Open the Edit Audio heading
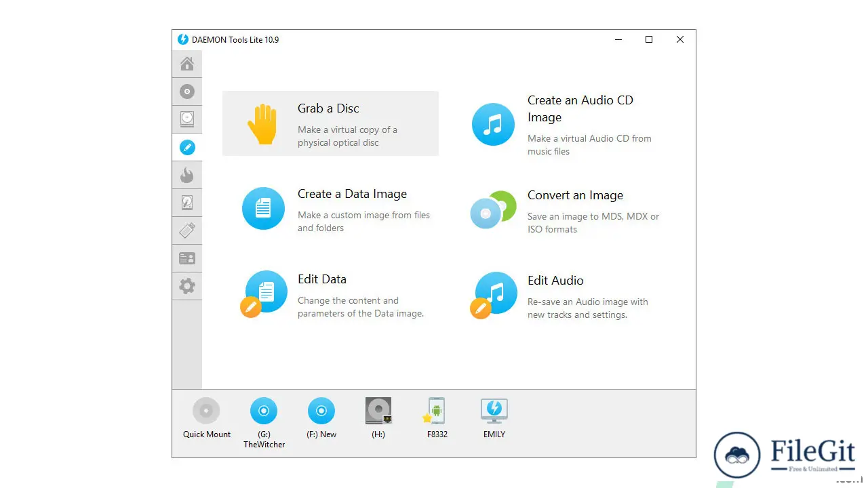Viewport: 868px width, 488px height. (555, 281)
